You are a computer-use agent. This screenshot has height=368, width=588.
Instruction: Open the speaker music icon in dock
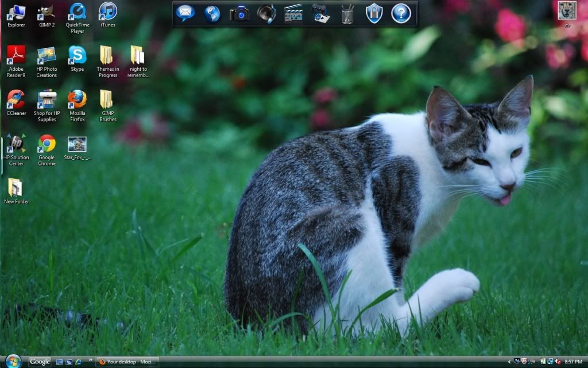tap(266, 13)
